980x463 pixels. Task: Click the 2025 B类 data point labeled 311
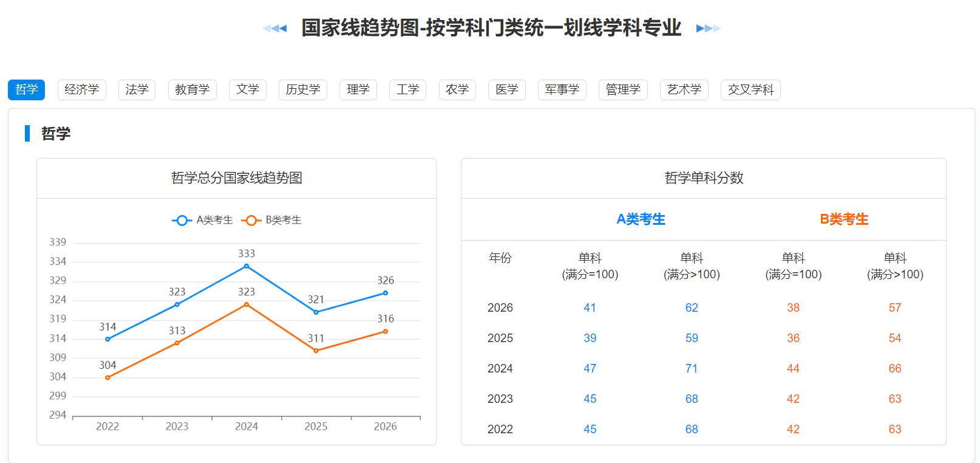[x=316, y=351]
